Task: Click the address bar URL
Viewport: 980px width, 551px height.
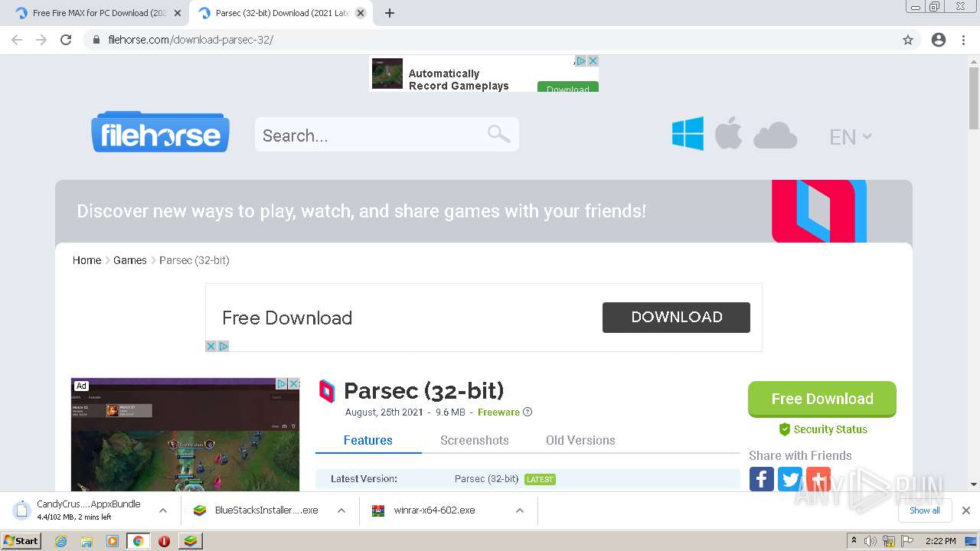Action: point(191,40)
